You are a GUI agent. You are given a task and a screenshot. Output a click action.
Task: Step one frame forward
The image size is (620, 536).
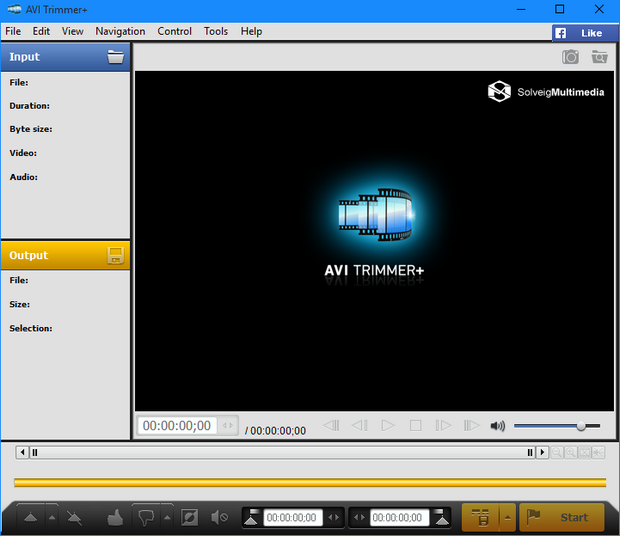click(x=443, y=426)
